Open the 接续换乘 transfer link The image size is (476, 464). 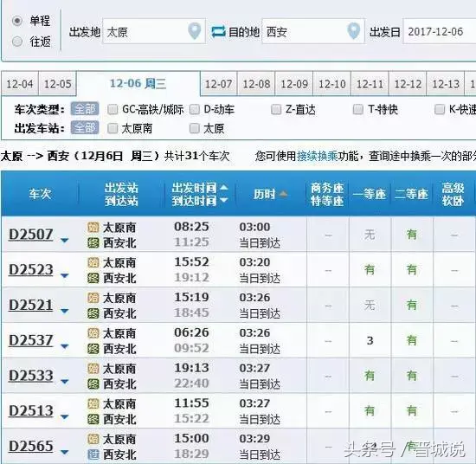coord(318,156)
